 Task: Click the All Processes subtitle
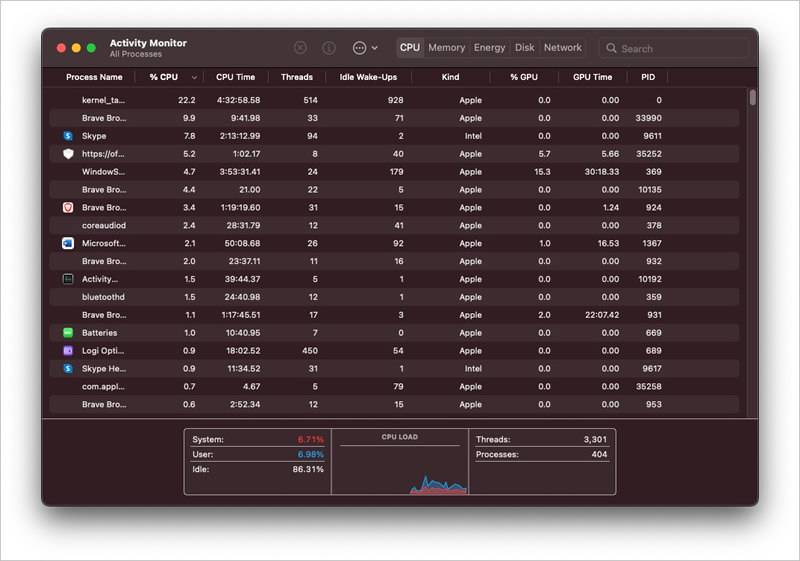point(136,54)
